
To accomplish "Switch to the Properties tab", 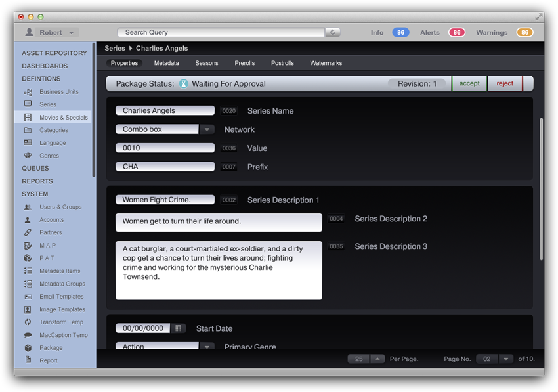I will coord(124,63).
